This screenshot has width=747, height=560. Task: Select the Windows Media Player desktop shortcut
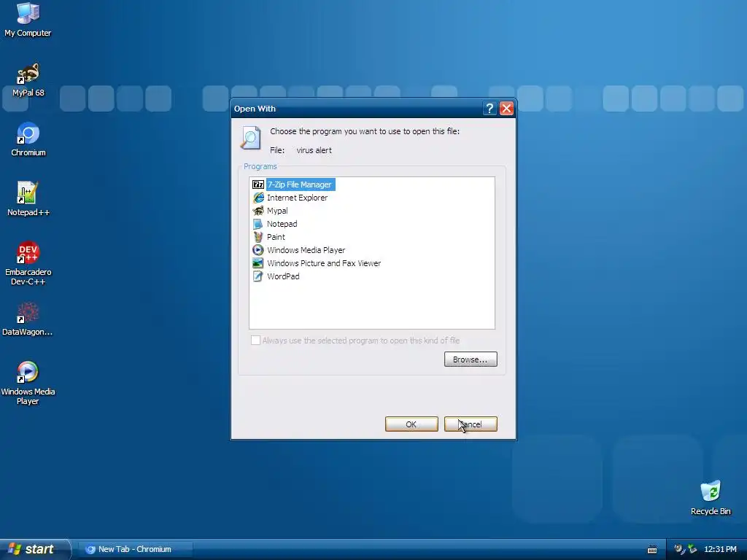28,384
